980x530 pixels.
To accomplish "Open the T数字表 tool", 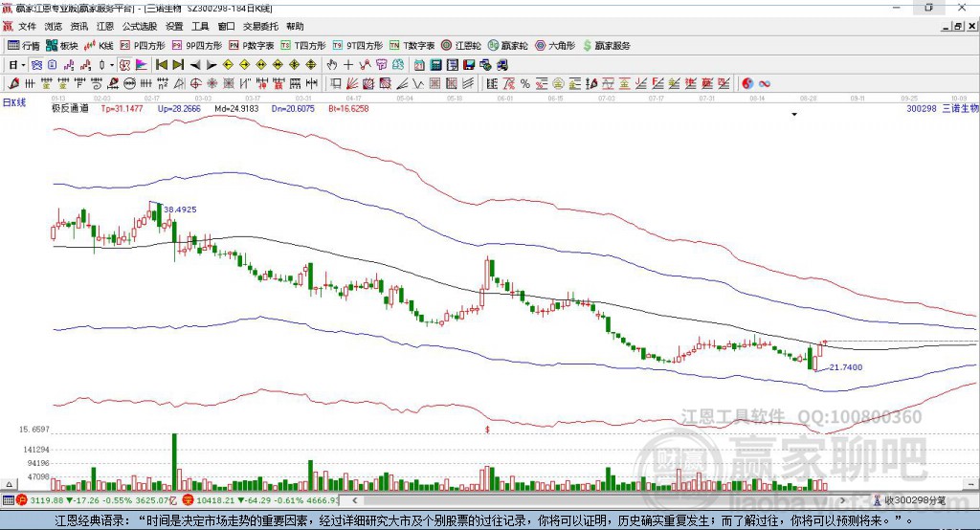I will (x=412, y=46).
